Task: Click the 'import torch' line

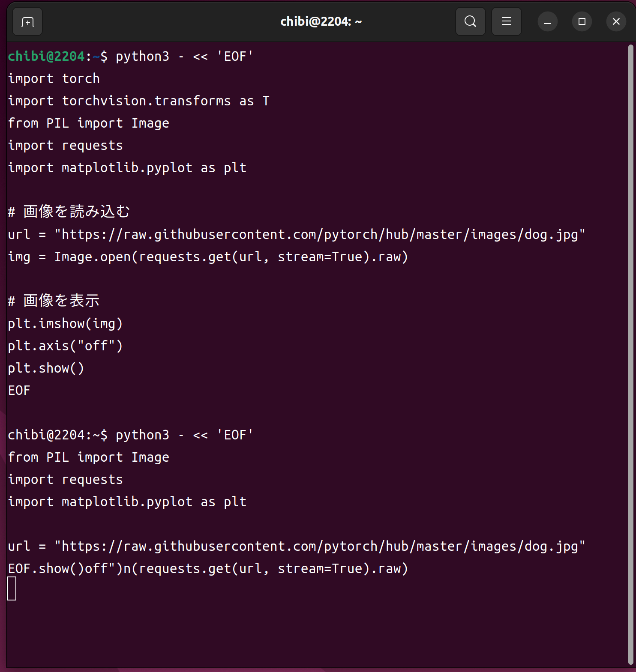Action: (x=54, y=79)
